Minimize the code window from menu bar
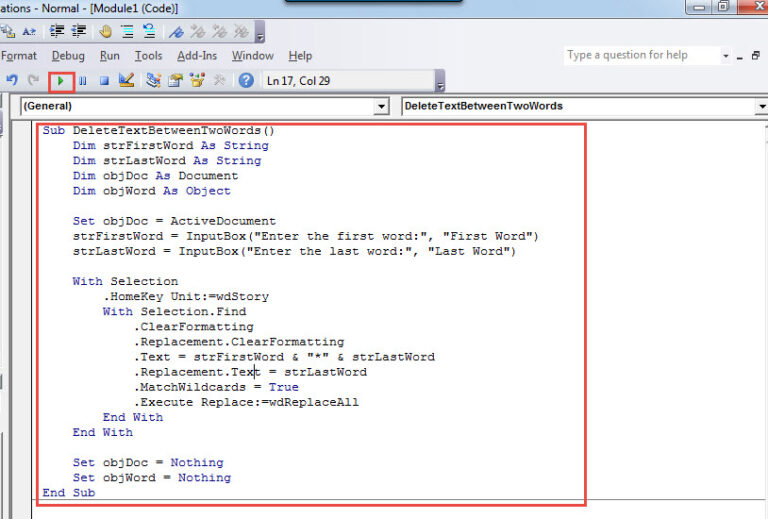 (x=740, y=56)
